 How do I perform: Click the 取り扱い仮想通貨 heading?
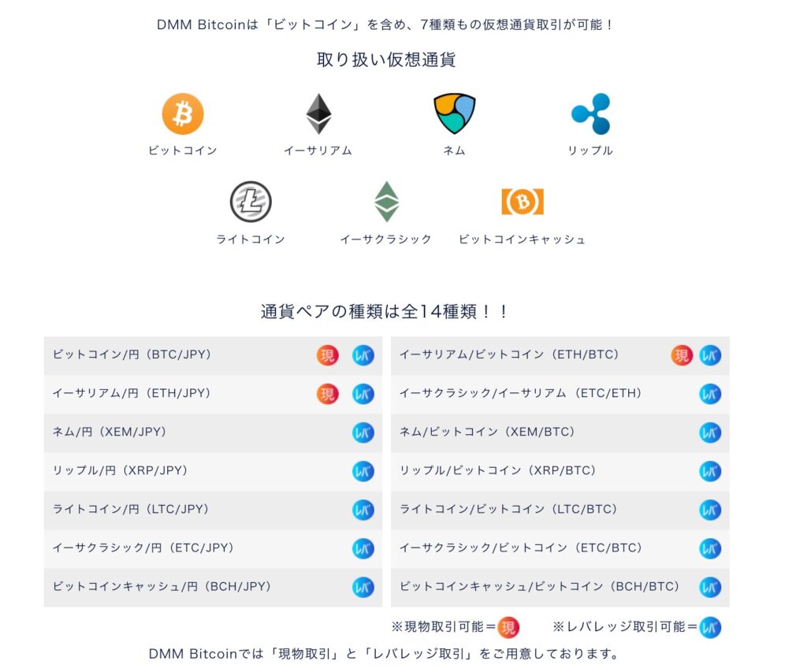386,60
